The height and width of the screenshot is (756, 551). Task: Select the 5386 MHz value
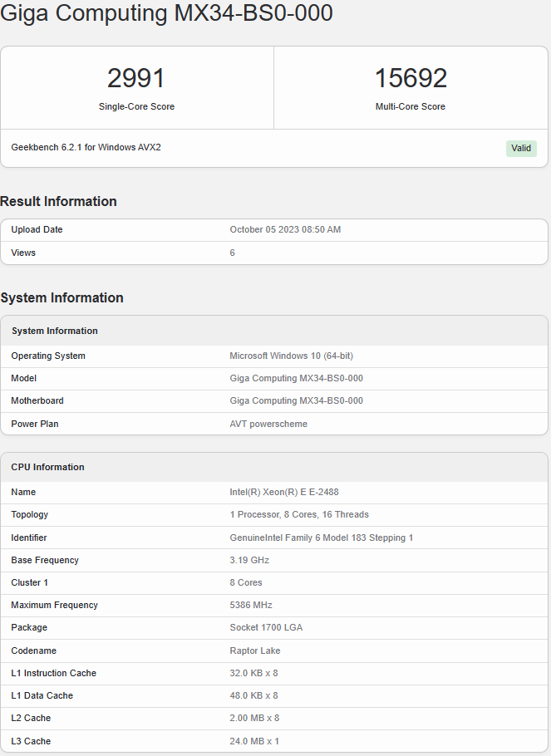(x=251, y=605)
